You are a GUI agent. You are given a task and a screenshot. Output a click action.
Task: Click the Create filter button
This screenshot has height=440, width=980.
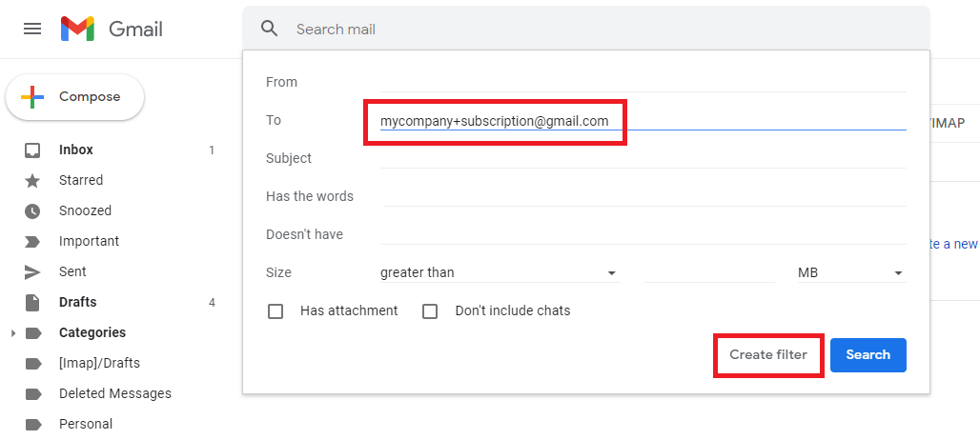[x=767, y=354]
